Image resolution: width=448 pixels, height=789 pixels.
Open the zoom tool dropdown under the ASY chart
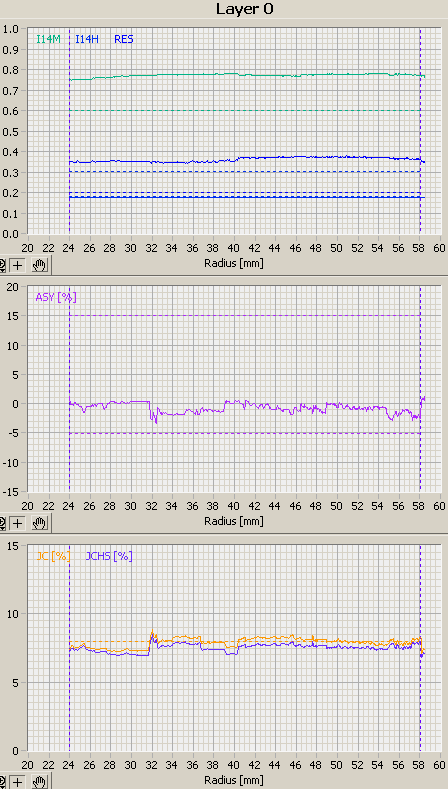click(x=3, y=523)
